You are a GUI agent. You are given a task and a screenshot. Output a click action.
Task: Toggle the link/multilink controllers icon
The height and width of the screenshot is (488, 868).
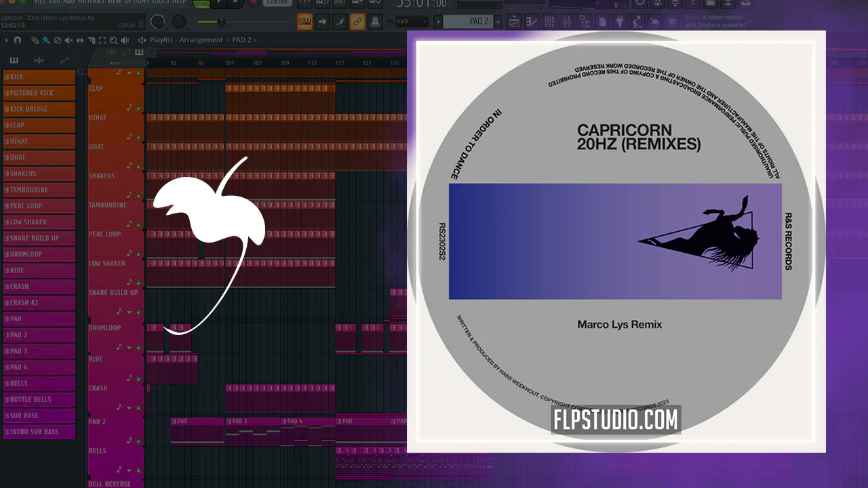coord(356,22)
